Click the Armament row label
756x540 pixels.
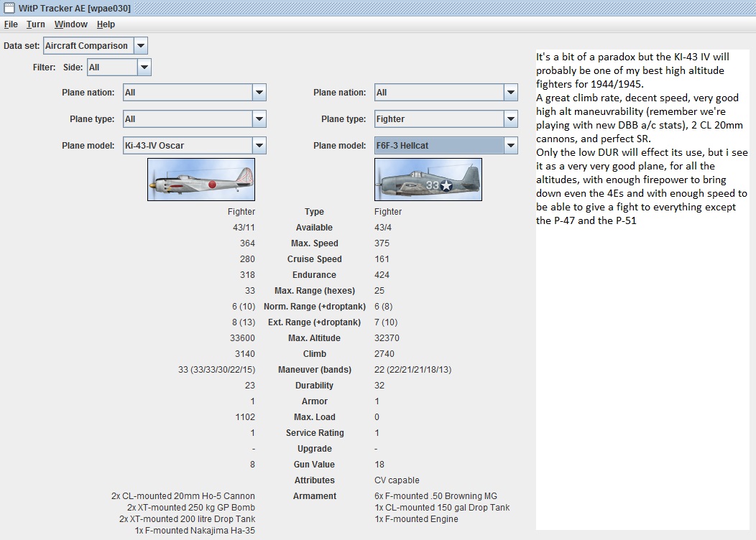click(314, 496)
